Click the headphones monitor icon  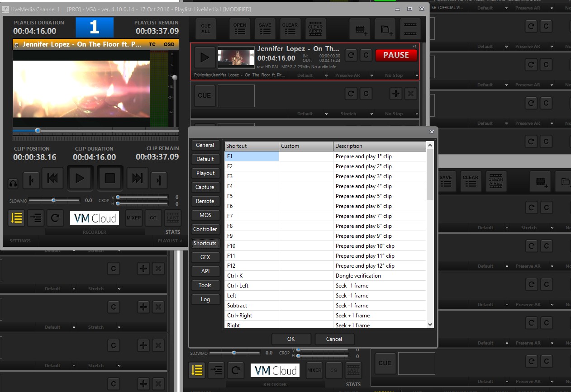[13, 184]
